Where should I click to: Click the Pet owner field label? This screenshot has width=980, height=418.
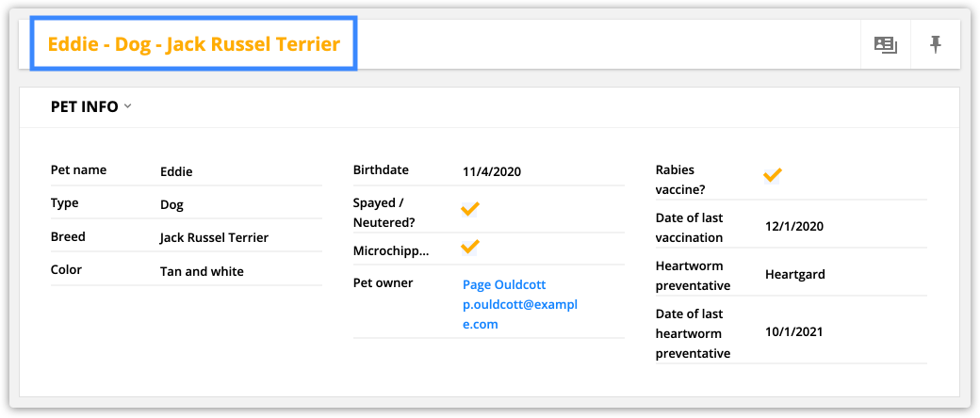[x=384, y=283]
